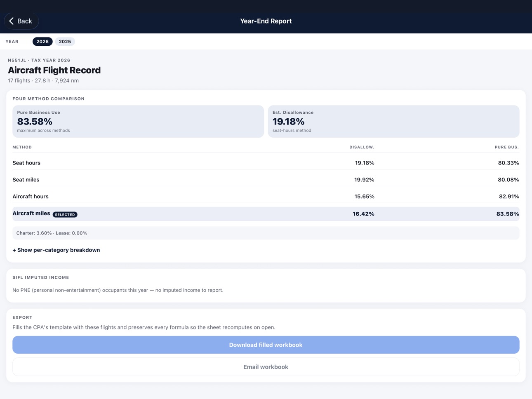The width and height of the screenshot is (532, 399).
Task: Download the filled workbook
Action: coord(266,345)
